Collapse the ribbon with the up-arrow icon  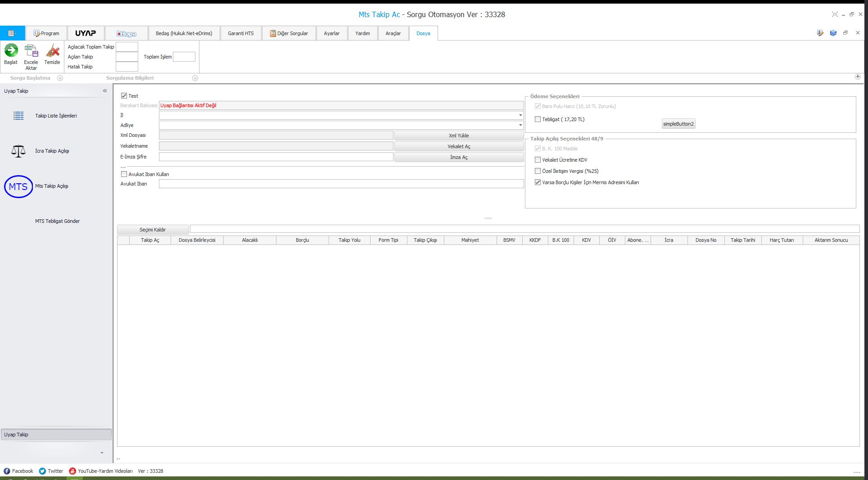tap(858, 77)
